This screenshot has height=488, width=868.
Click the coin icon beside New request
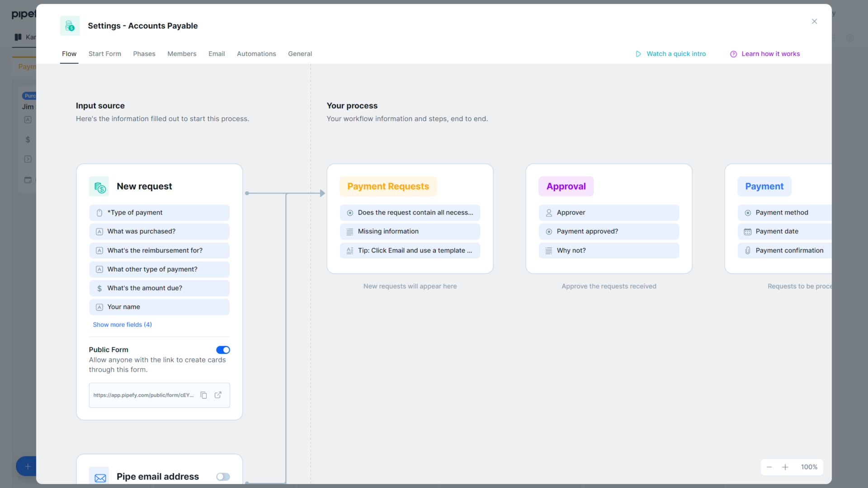(x=99, y=186)
